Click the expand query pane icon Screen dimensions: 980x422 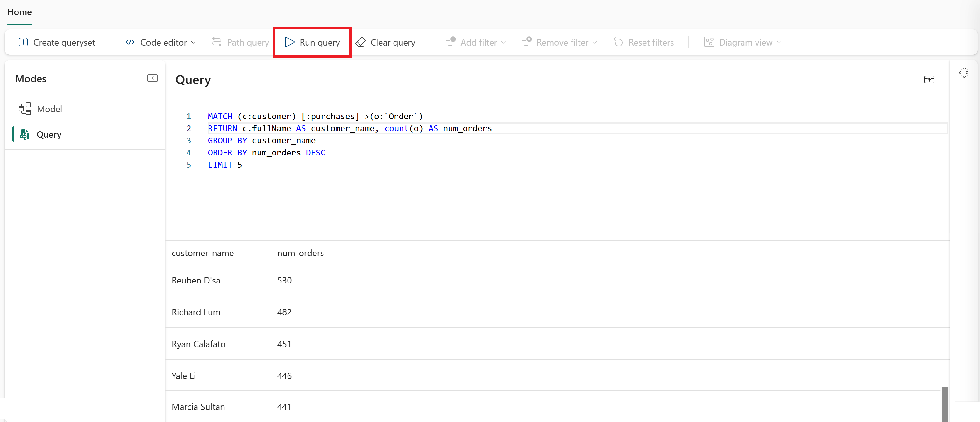click(x=929, y=80)
